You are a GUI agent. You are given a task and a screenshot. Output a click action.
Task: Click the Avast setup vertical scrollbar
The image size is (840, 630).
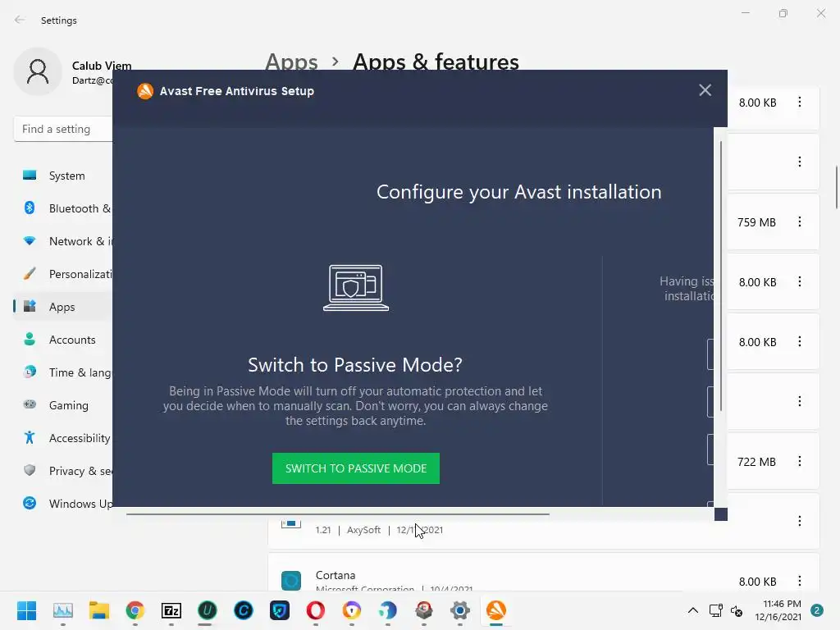(721, 276)
